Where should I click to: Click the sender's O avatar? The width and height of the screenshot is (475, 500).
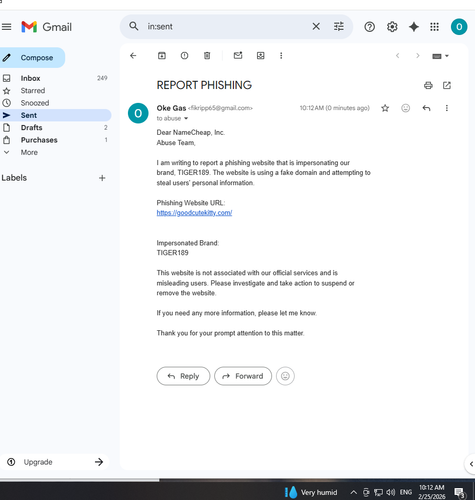coord(138,113)
